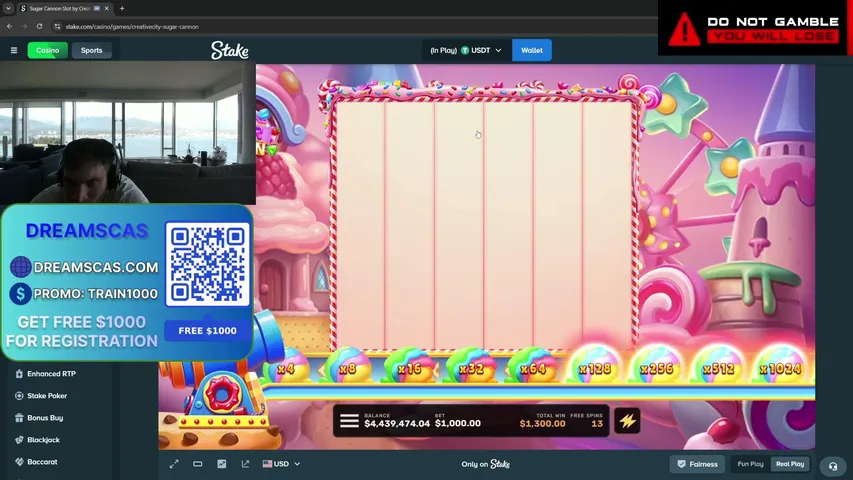Image resolution: width=853 pixels, height=480 pixels.
Task: Switch to the Casino tab
Action: [x=47, y=50]
